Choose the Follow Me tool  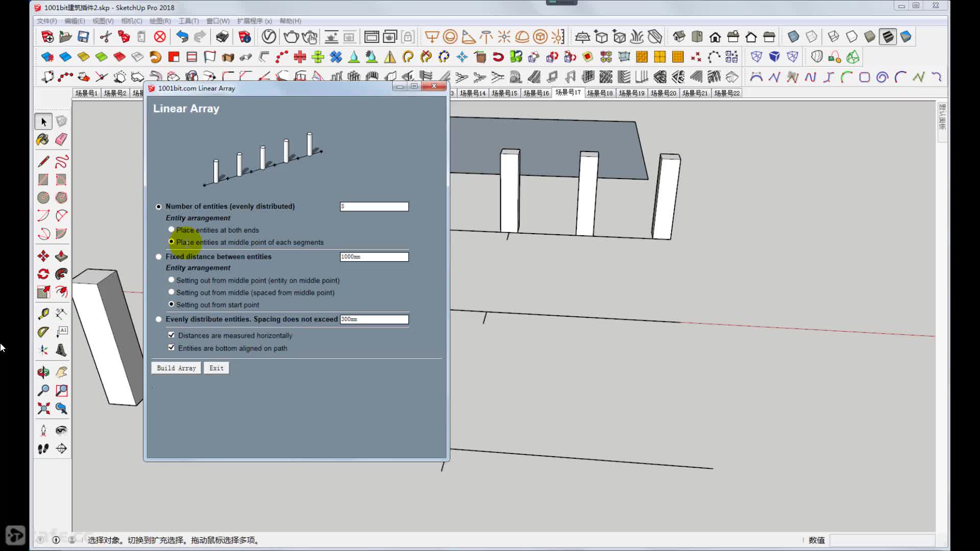click(x=61, y=274)
